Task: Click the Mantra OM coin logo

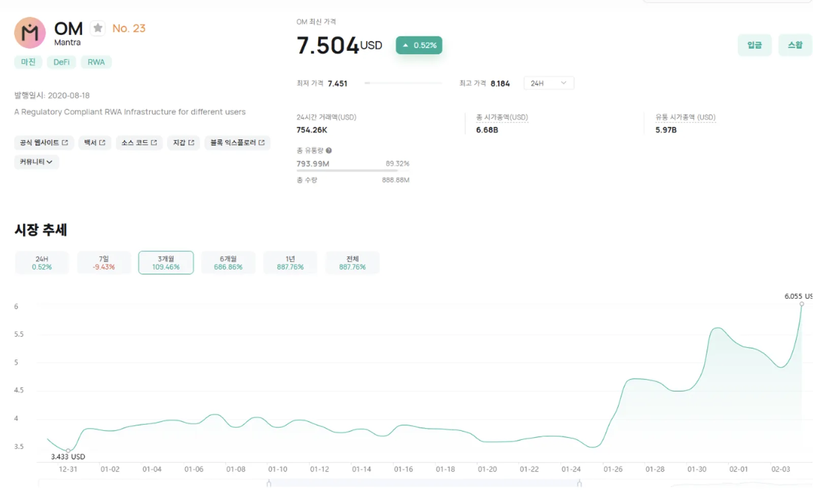Action: 30,33
